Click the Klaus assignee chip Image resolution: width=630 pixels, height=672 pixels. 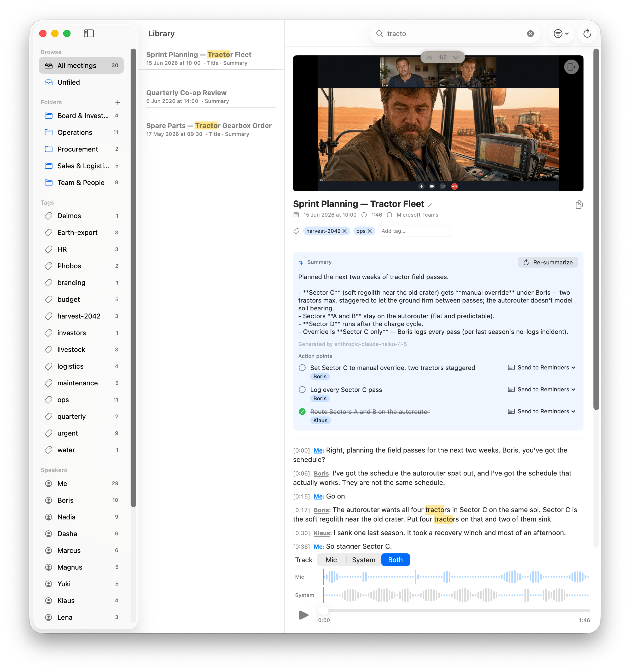tap(320, 420)
